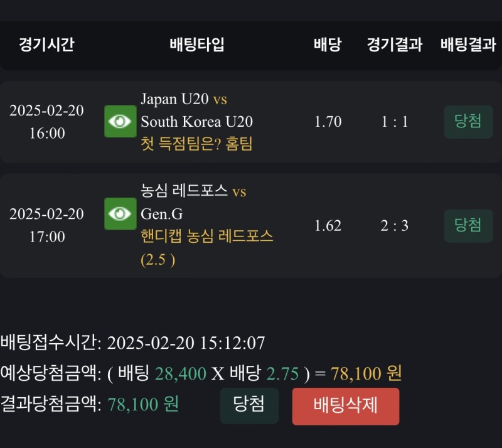
Task: Click the Japan U20 team name
Action: (174, 99)
